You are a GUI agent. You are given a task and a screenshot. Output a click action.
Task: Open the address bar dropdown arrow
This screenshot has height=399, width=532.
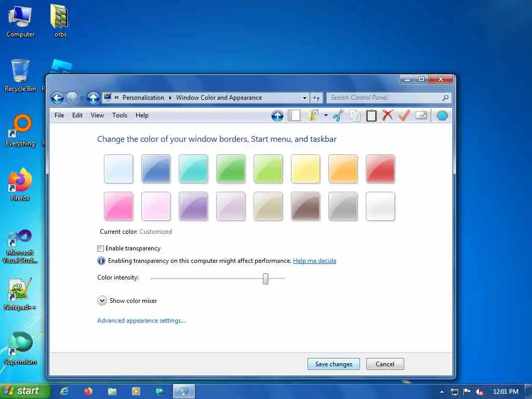304,98
